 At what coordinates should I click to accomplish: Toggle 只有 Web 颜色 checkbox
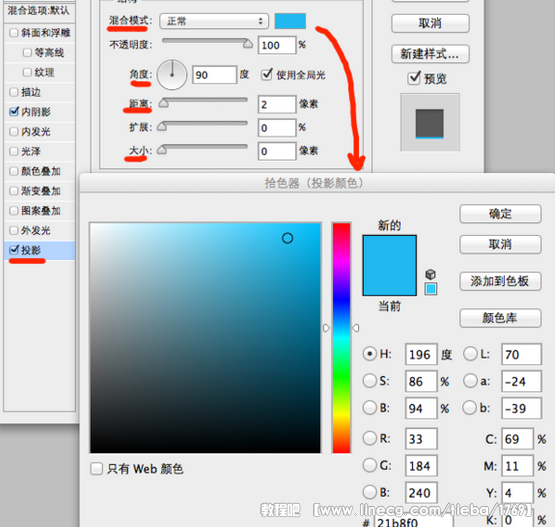(96, 469)
